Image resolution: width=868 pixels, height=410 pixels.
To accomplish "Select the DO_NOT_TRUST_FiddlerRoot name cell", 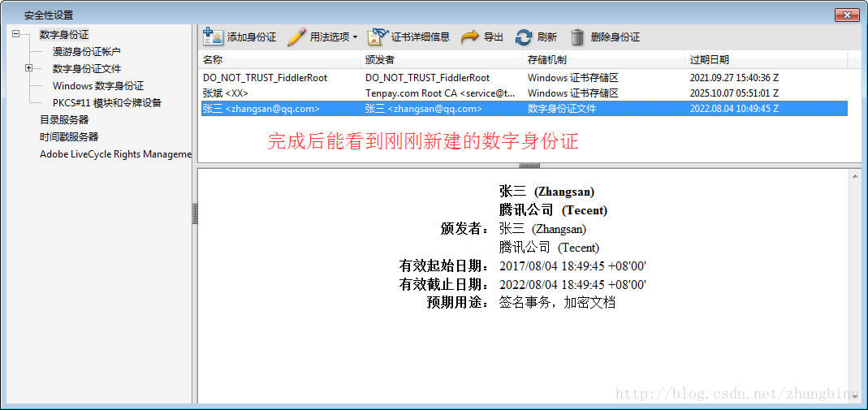I will (x=266, y=78).
